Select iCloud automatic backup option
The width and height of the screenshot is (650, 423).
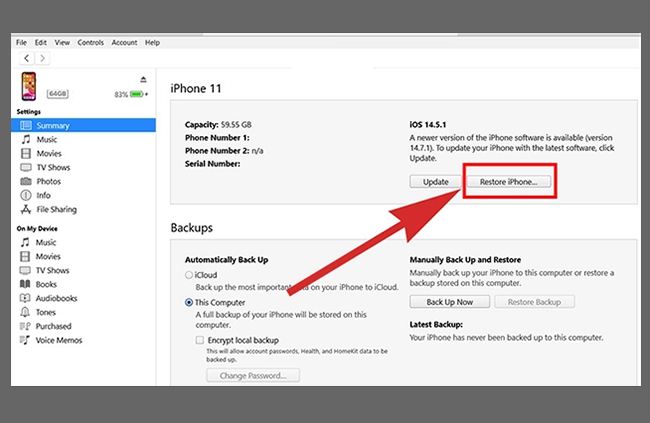click(x=189, y=275)
